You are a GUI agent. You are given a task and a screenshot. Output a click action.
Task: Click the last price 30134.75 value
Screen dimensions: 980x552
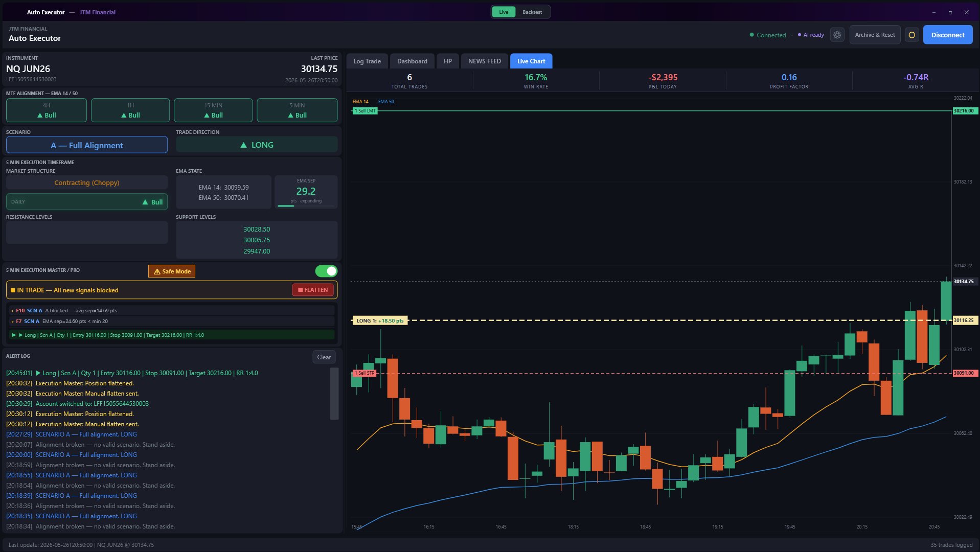(319, 69)
